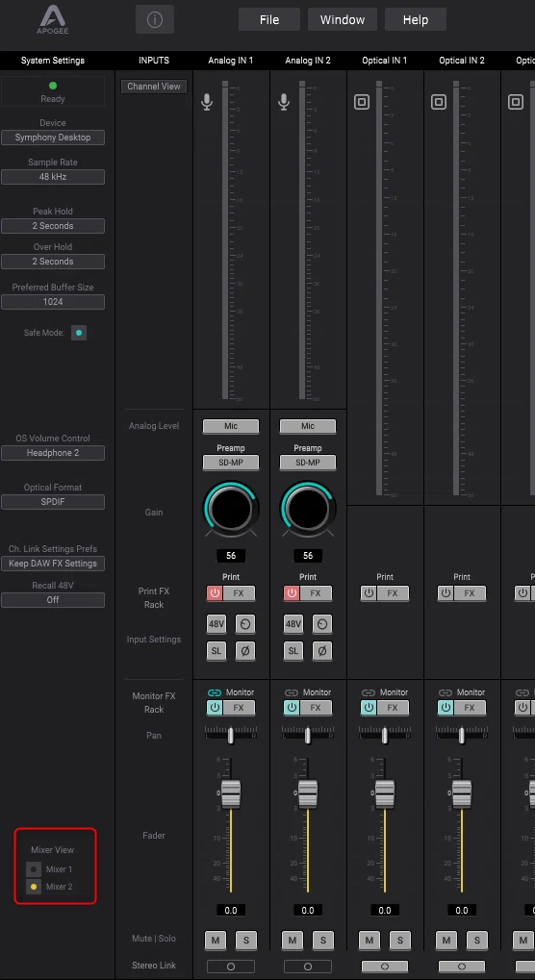Click the pan slider on Analog IN 2
This screenshot has width=535, height=980.
click(x=308, y=735)
